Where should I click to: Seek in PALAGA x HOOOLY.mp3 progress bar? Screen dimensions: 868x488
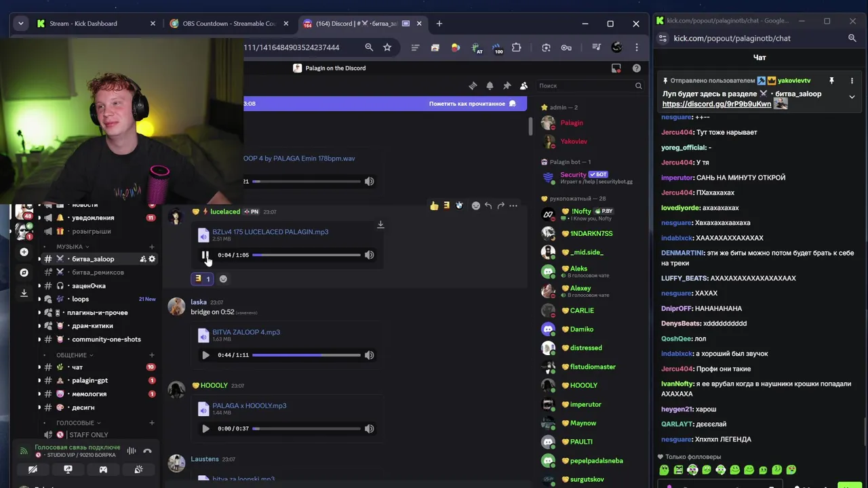click(307, 428)
